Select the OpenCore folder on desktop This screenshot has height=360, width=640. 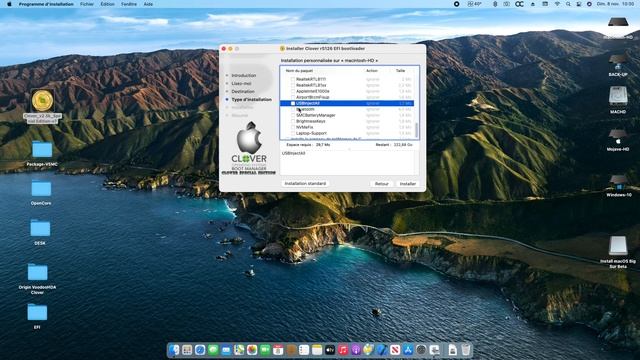[41, 189]
